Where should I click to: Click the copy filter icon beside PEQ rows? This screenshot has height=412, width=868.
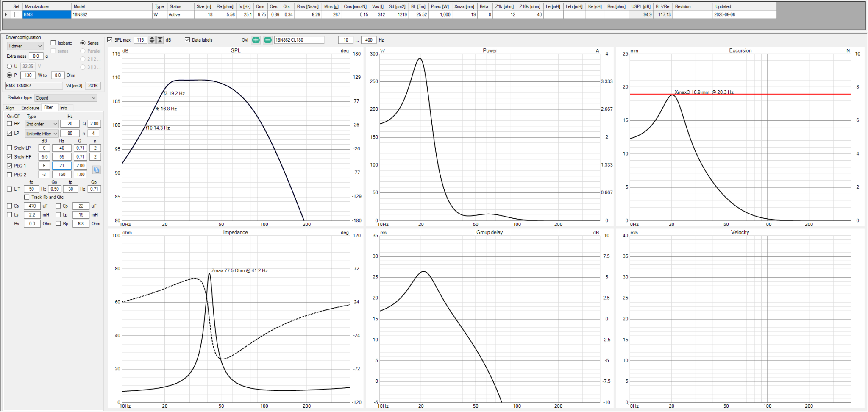tap(97, 170)
